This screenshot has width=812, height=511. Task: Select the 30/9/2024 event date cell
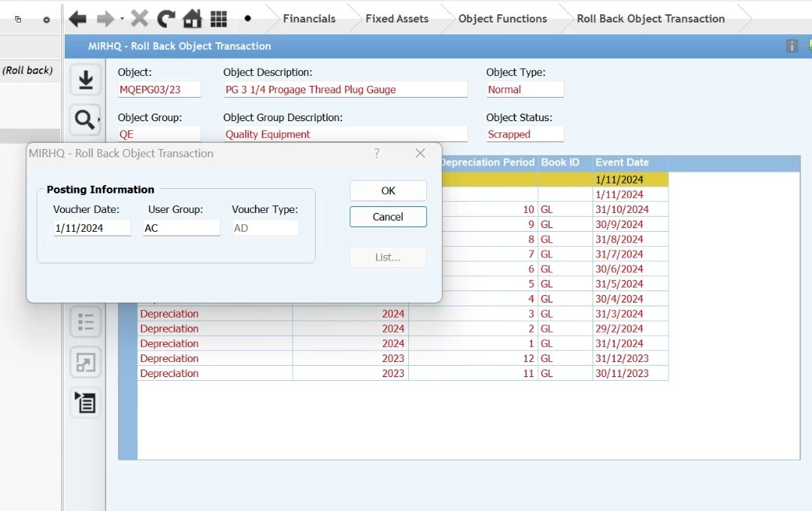[x=631, y=224]
